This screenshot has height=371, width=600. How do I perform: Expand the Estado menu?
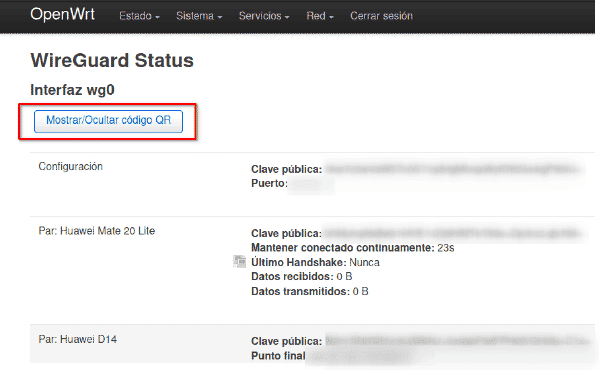pos(139,16)
